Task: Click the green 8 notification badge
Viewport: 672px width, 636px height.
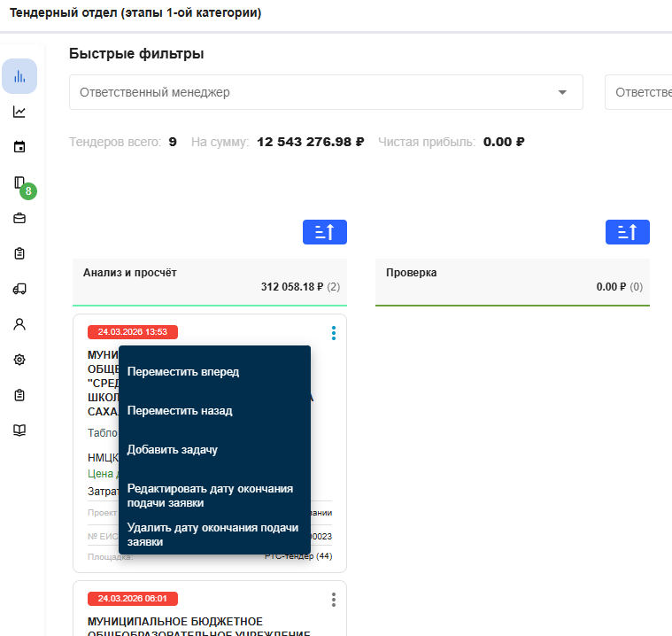Action: (x=28, y=191)
